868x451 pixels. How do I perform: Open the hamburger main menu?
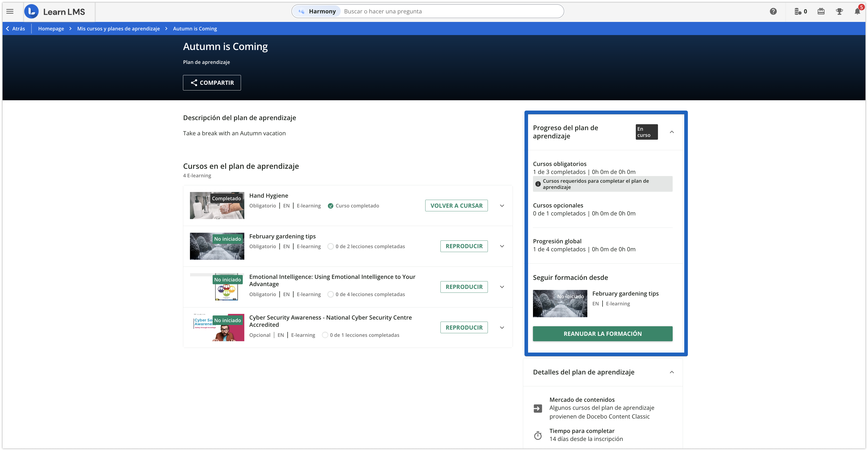(x=10, y=11)
